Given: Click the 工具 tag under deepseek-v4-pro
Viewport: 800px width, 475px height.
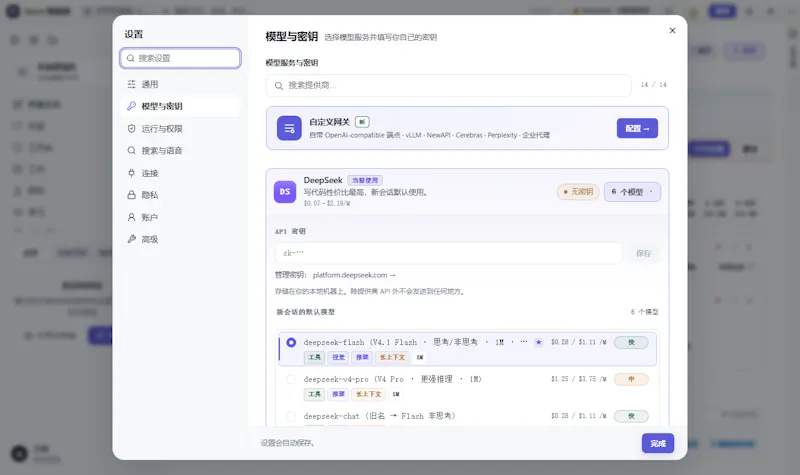Looking at the screenshot, I should pos(314,394).
